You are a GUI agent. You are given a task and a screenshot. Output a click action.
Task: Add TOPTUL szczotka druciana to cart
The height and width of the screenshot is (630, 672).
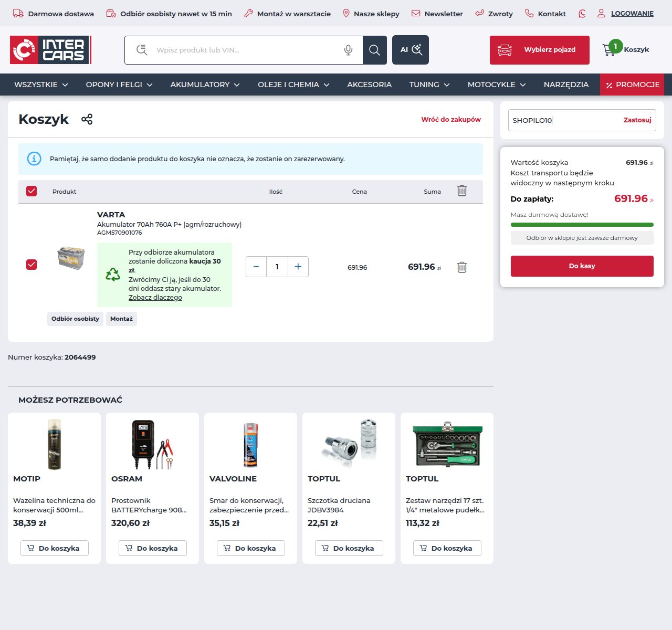click(x=349, y=548)
